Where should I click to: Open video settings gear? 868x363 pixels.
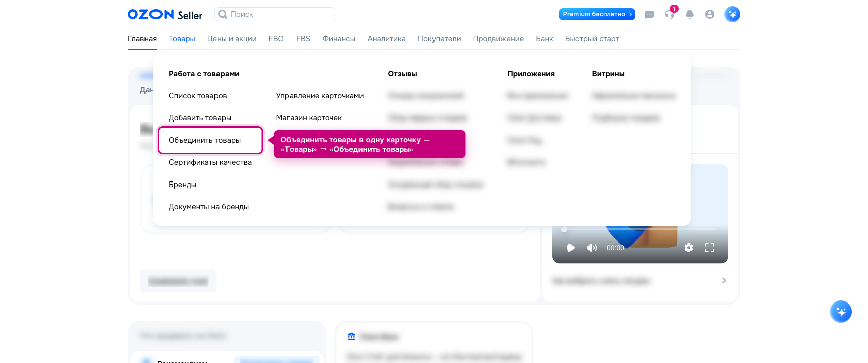pos(689,248)
